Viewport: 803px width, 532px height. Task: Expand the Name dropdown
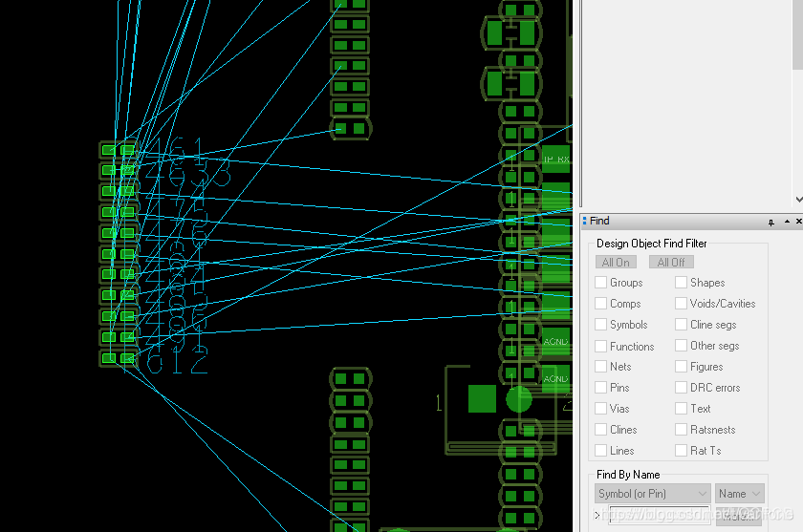740,494
